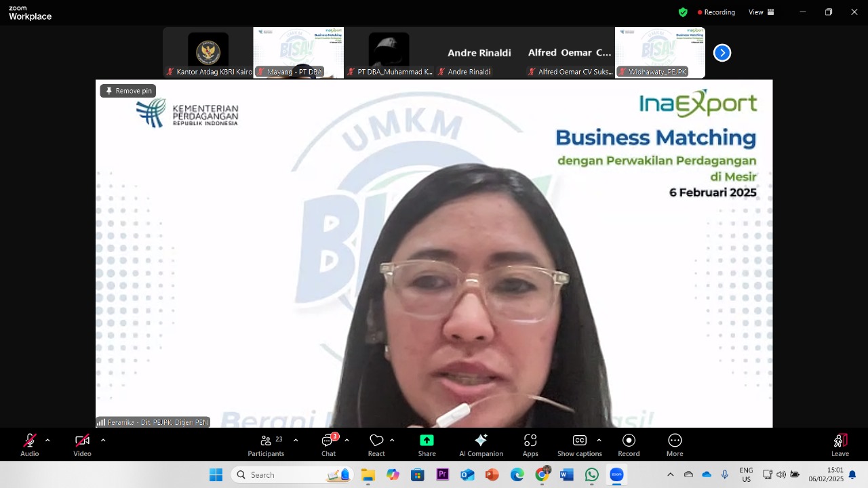The image size is (868, 488).
Task: Select PT DBA_Muhammad K participant thumbnail
Action: 389,53
